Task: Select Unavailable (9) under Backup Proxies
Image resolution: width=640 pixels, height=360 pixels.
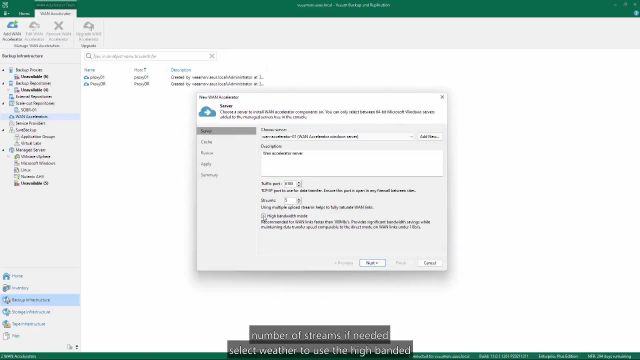Action: (x=34, y=77)
